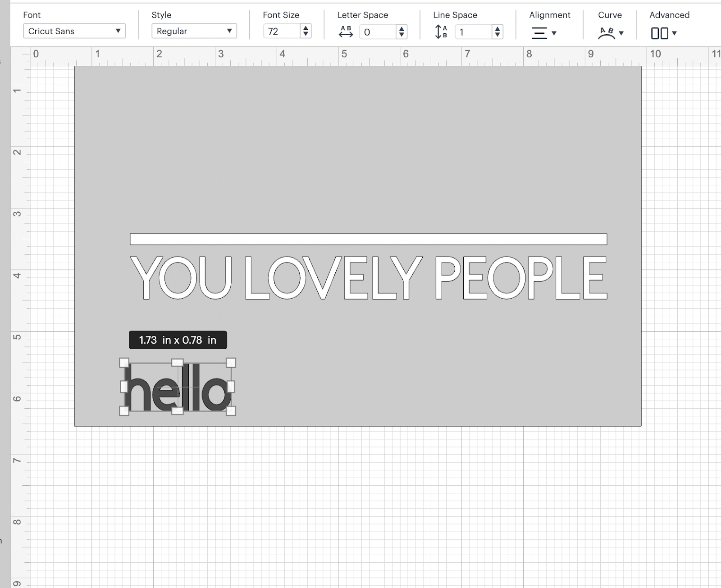The height and width of the screenshot is (588, 721).
Task: Open the Style dropdown set to Regular
Action: [194, 31]
